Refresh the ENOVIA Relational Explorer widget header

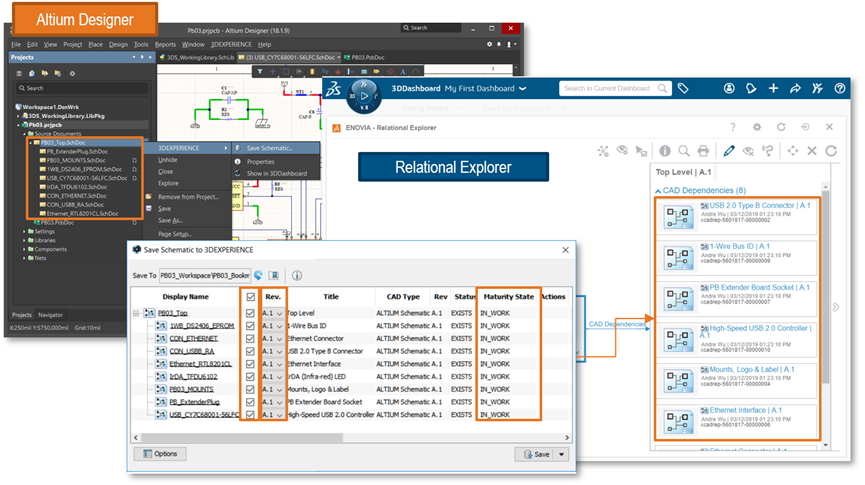tap(781, 127)
